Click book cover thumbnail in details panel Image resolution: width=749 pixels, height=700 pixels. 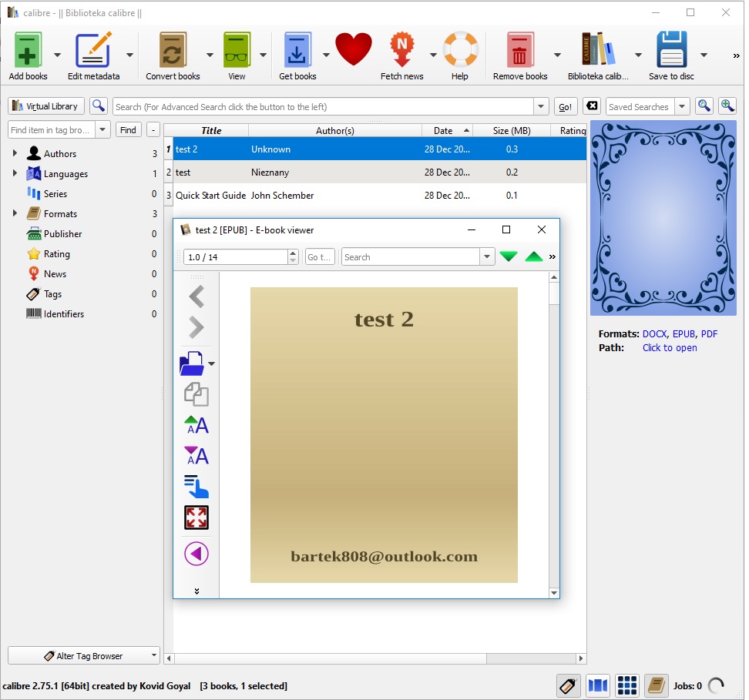663,218
